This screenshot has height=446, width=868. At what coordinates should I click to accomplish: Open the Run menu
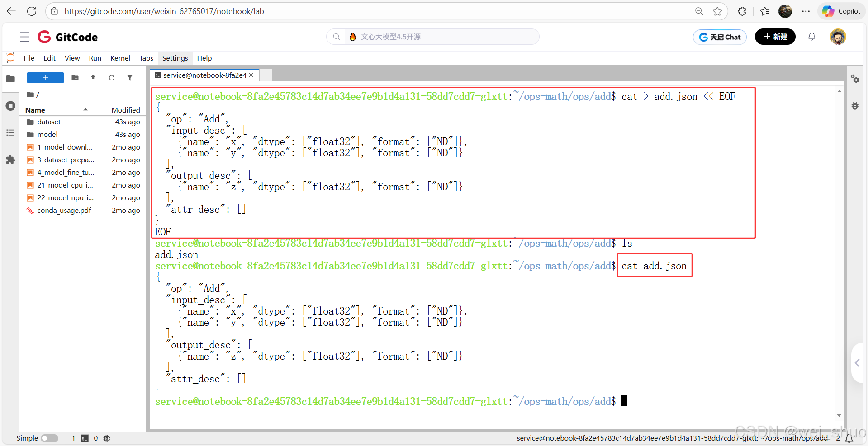click(95, 58)
